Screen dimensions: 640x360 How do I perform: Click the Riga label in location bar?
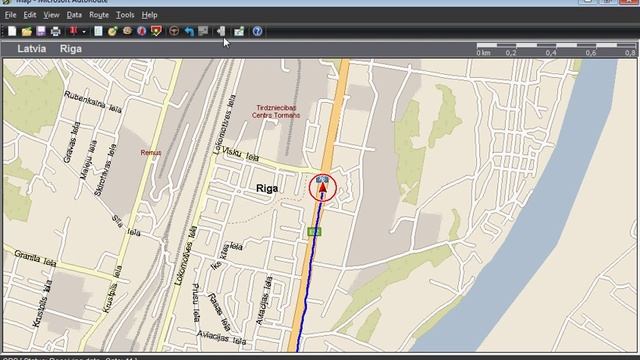pyautogui.click(x=71, y=49)
